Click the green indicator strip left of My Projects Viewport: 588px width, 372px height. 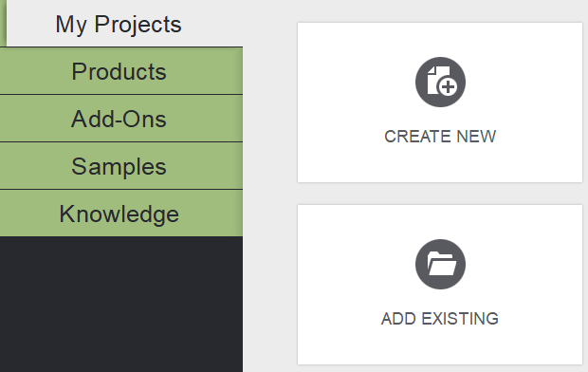point(3,23)
